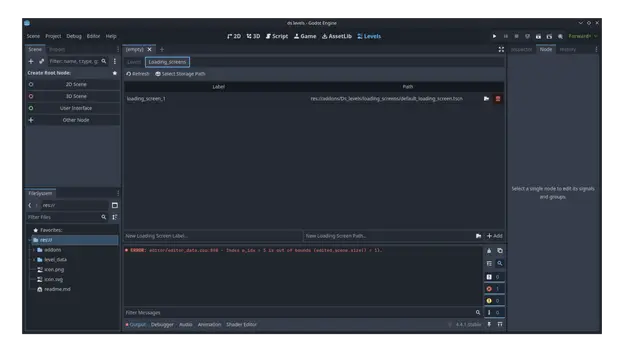This screenshot has height=360, width=624.
Task: Stop the running project
Action: tap(516, 36)
